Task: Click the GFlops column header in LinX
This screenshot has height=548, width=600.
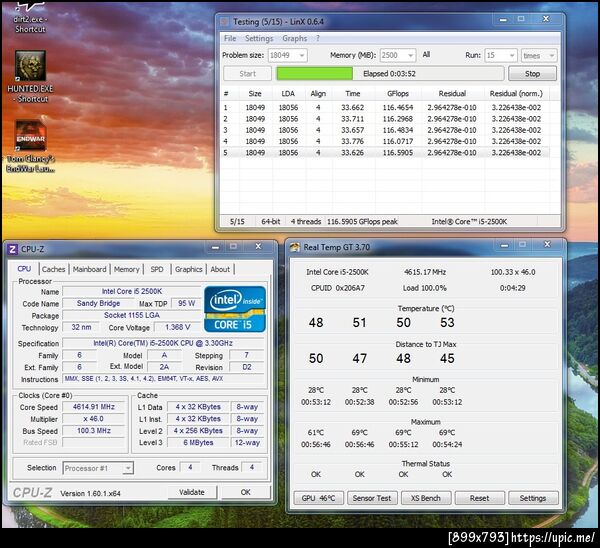Action: click(398, 94)
